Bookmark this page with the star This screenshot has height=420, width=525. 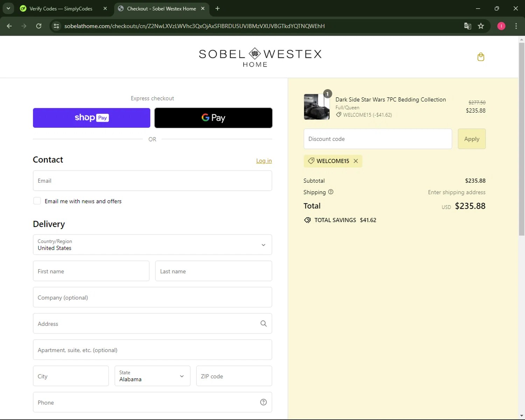point(481,26)
